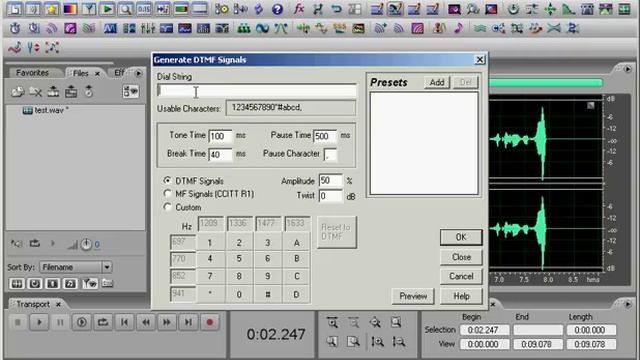The width and height of the screenshot is (640, 360).
Task: Click the Preview button
Action: point(413,296)
